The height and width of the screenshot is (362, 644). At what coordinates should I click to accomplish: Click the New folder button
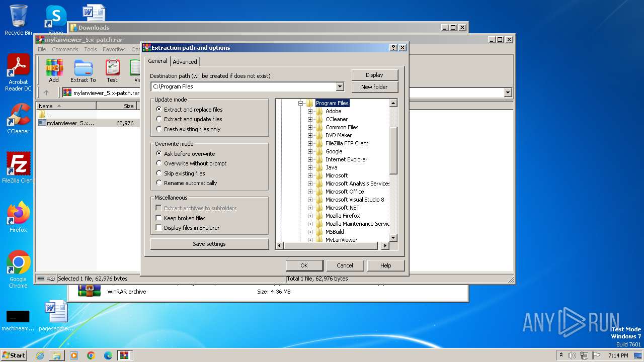[374, 87]
